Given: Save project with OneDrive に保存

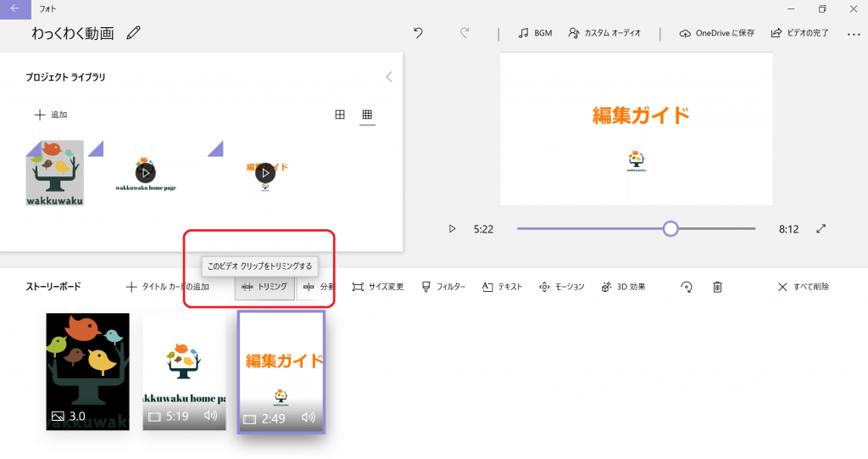Looking at the screenshot, I should tap(716, 33).
